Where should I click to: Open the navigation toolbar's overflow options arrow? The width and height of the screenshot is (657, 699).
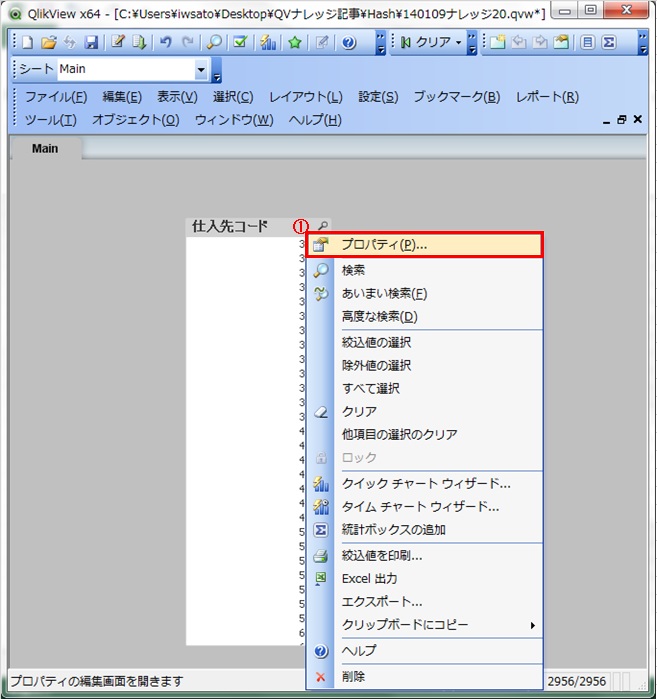pyautogui.click(x=472, y=43)
